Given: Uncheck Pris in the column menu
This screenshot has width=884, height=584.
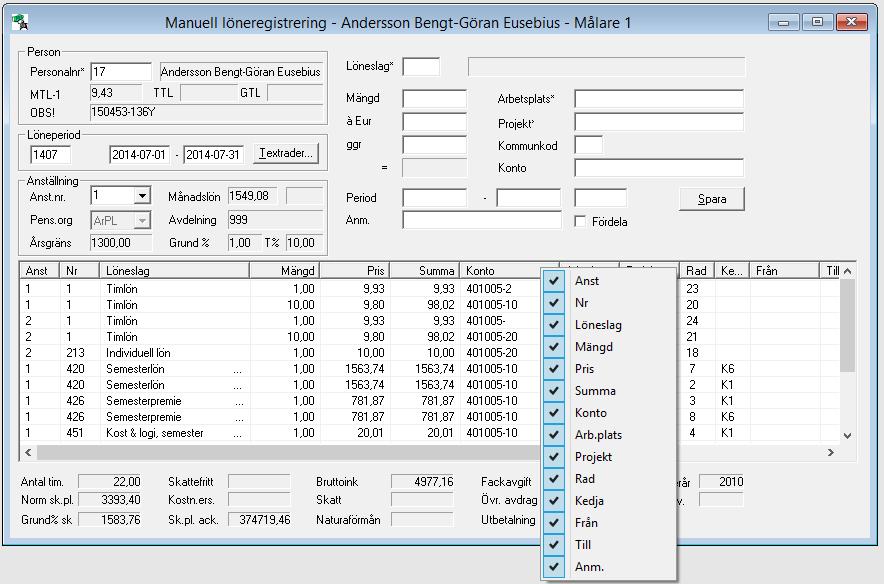Looking at the screenshot, I should click(x=608, y=369).
